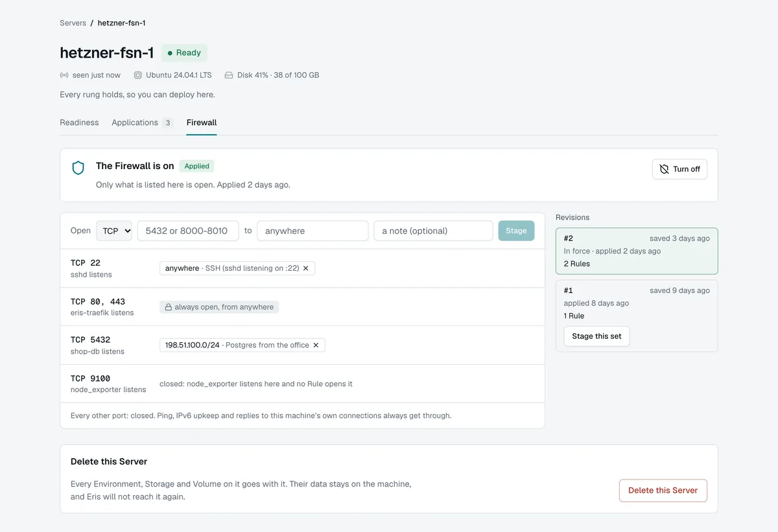Click the chip icon beside Ubuntu 24.04.1 LTS
The width and height of the screenshot is (778, 532).
[137, 75]
